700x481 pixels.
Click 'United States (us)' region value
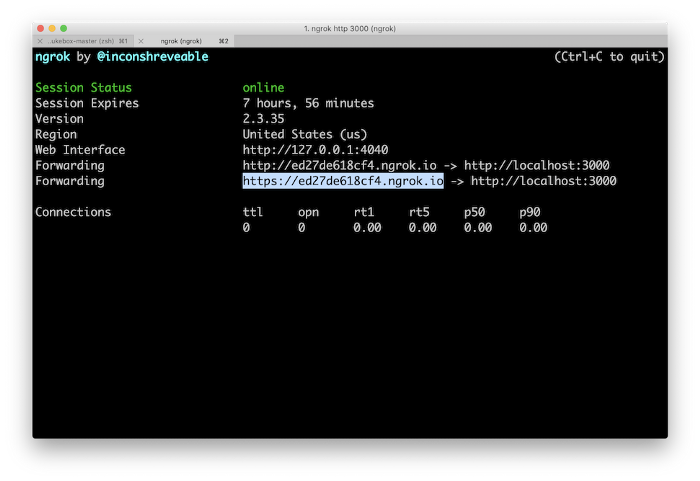click(x=305, y=134)
